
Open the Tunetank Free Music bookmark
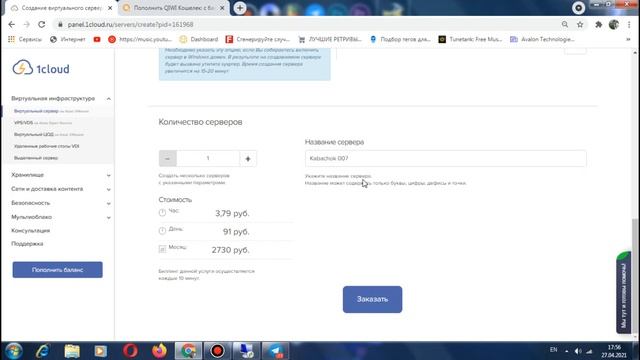[470, 39]
